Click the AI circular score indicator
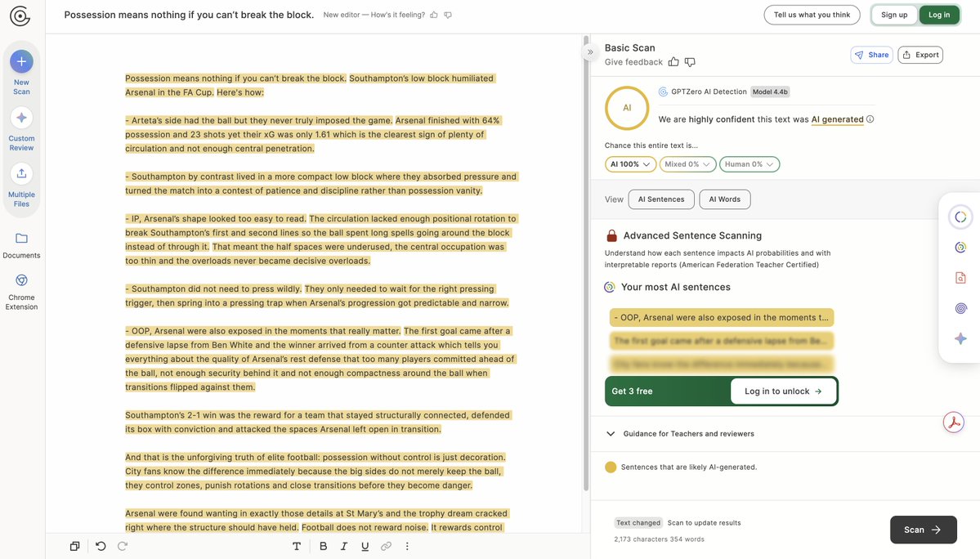The height and width of the screenshot is (559, 980). pos(627,108)
